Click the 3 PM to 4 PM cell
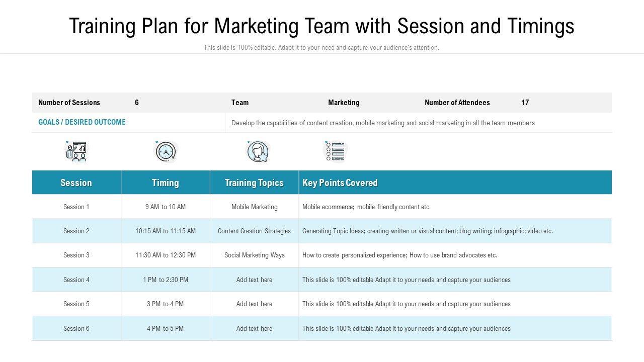Image resolution: width=644 pixels, height=362 pixels. [165, 304]
